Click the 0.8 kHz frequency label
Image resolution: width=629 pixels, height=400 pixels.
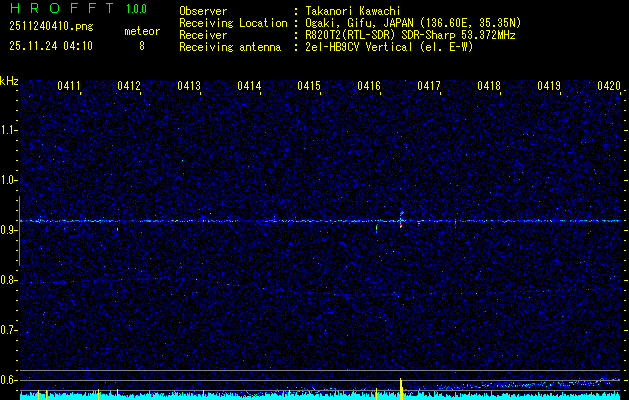[8, 280]
